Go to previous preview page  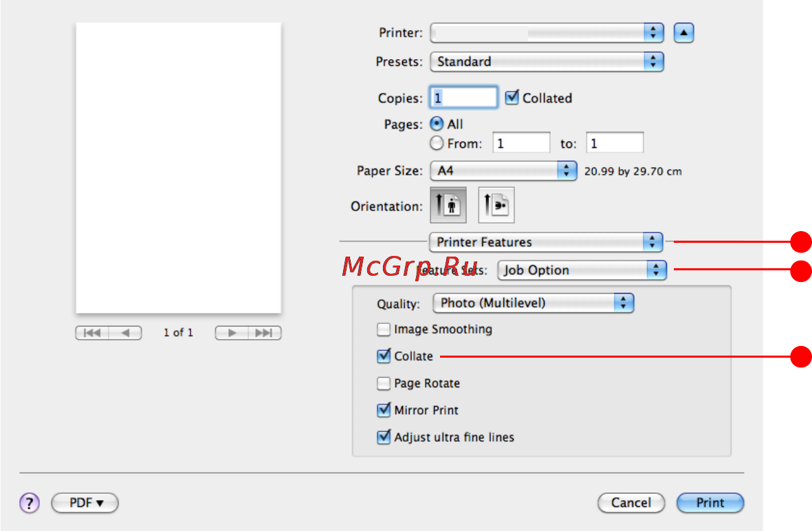click(125, 333)
